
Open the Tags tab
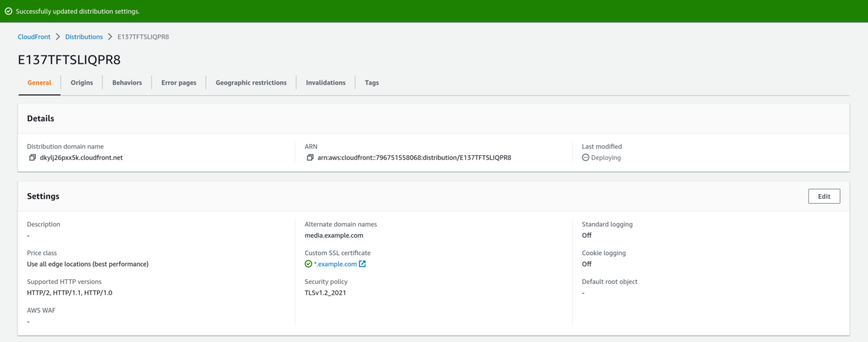tap(372, 83)
